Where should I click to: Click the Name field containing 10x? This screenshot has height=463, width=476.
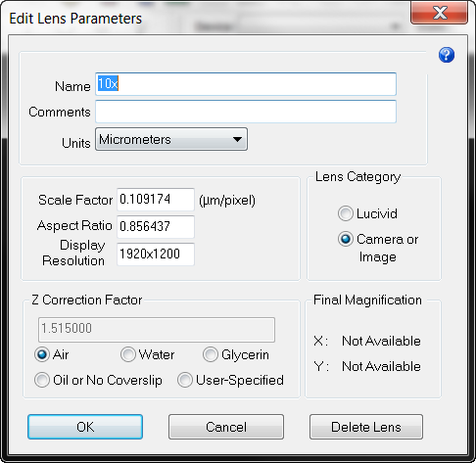[x=246, y=84]
